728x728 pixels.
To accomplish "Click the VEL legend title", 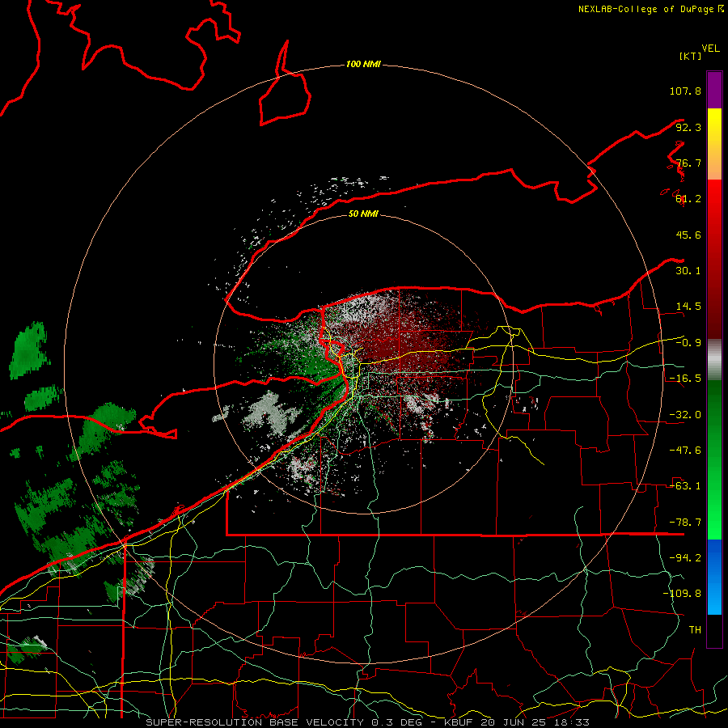I will [x=710, y=49].
